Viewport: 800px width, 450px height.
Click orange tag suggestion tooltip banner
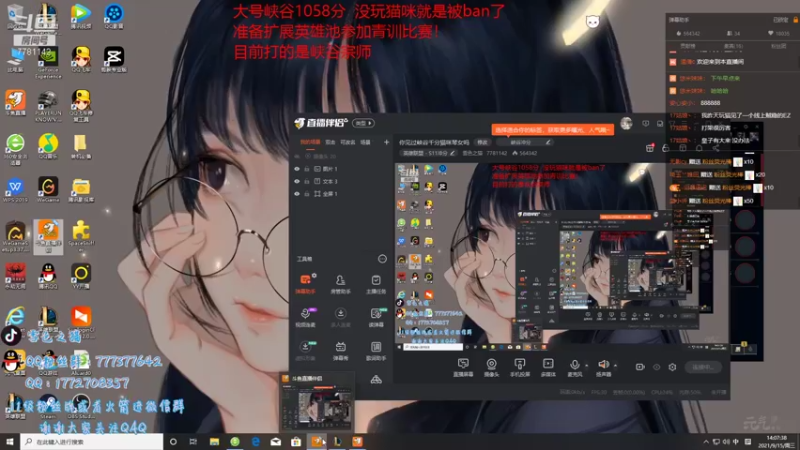(x=553, y=130)
